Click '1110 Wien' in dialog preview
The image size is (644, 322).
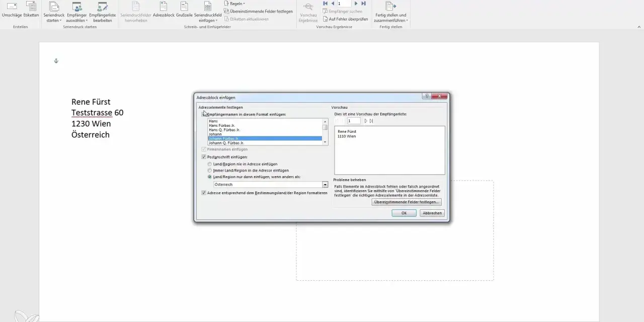347,136
